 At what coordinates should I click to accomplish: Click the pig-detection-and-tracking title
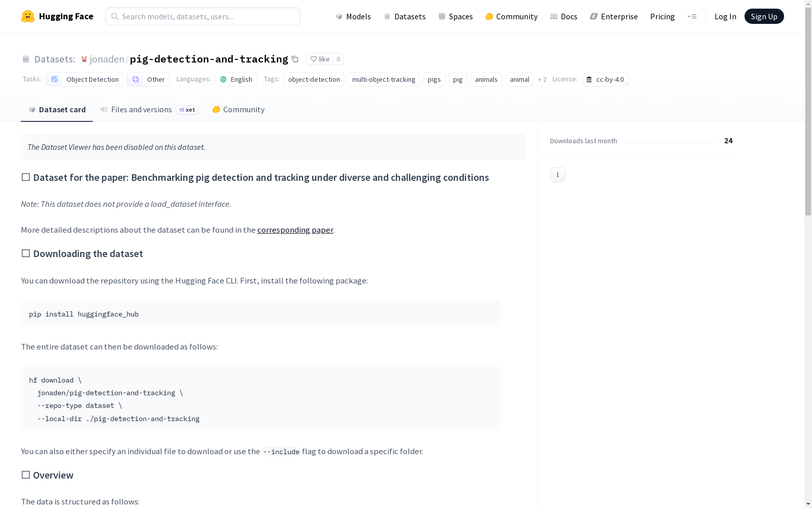click(x=209, y=59)
